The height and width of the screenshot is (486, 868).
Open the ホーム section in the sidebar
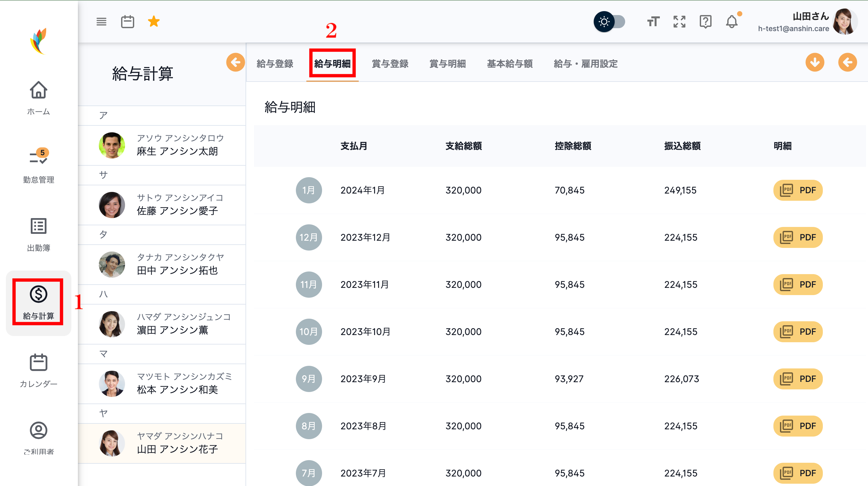[38, 99]
